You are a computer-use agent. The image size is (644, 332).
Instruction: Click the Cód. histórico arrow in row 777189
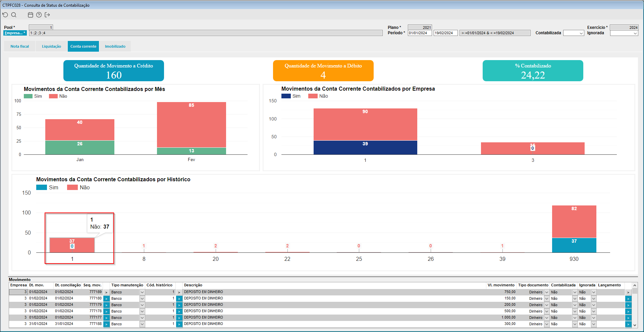(x=179, y=292)
